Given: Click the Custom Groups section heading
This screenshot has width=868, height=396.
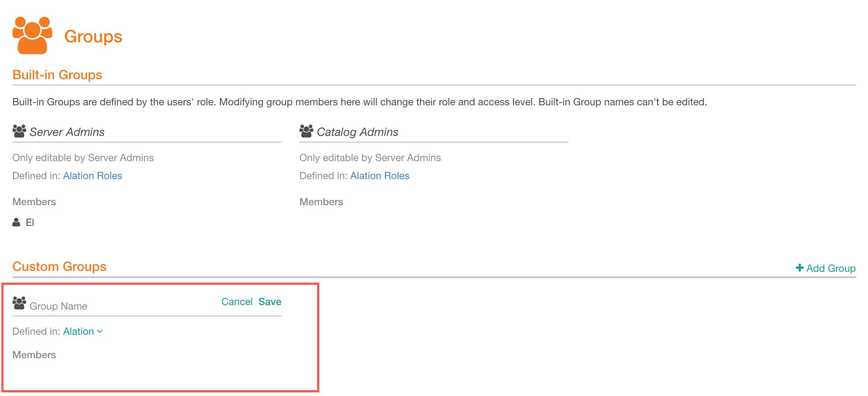Looking at the screenshot, I should (x=59, y=266).
